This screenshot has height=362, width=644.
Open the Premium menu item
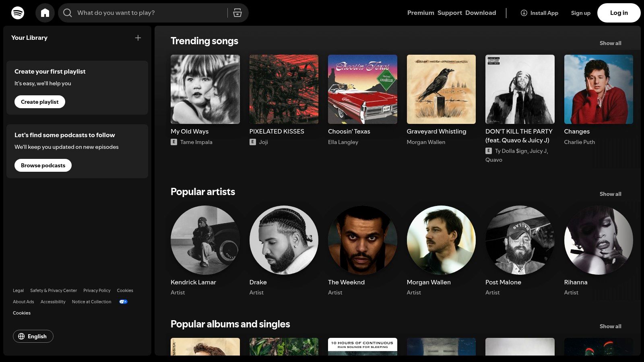point(420,13)
